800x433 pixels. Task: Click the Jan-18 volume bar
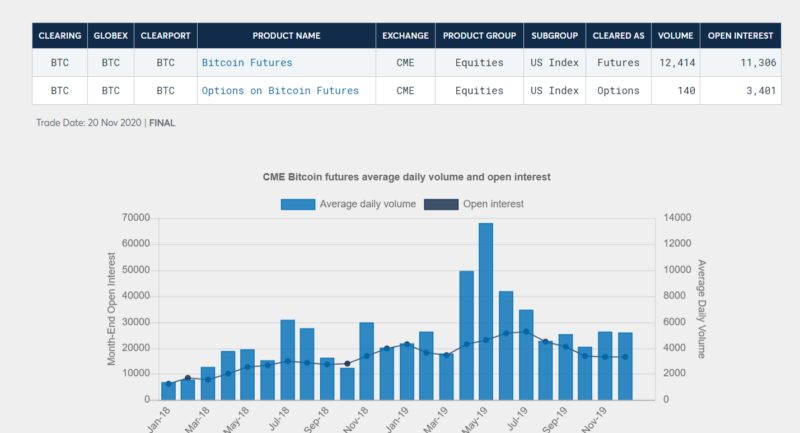[168, 391]
